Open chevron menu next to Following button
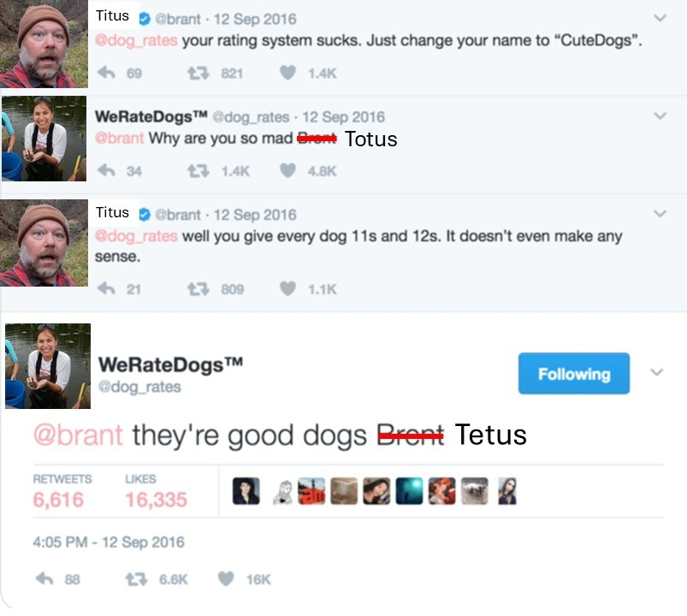Viewport: 687px width, 616px height. (656, 372)
